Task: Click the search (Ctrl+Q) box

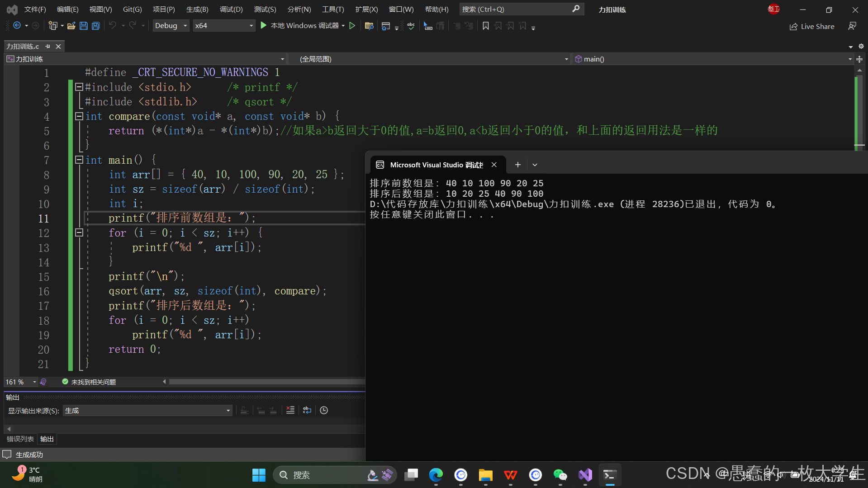Action: pyautogui.click(x=522, y=9)
